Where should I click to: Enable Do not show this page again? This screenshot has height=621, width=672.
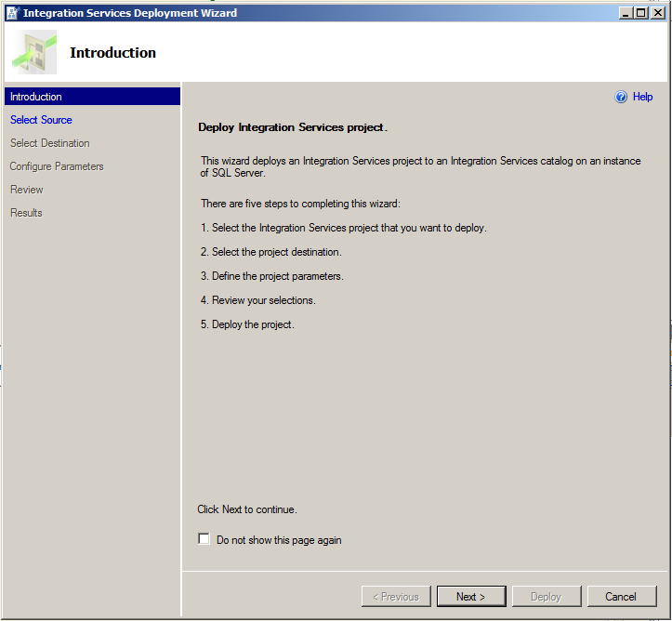tap(204, 538)
